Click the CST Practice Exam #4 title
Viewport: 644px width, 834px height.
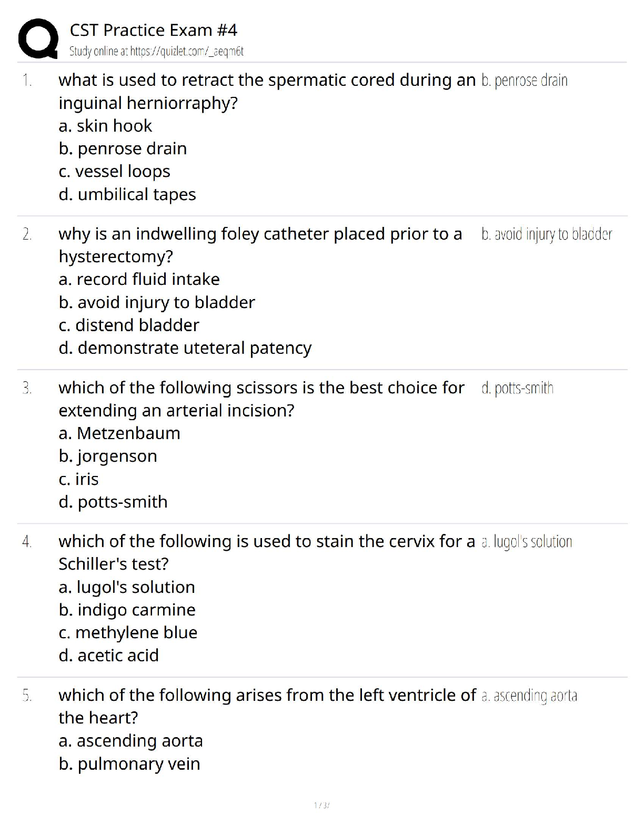(153, 30)
